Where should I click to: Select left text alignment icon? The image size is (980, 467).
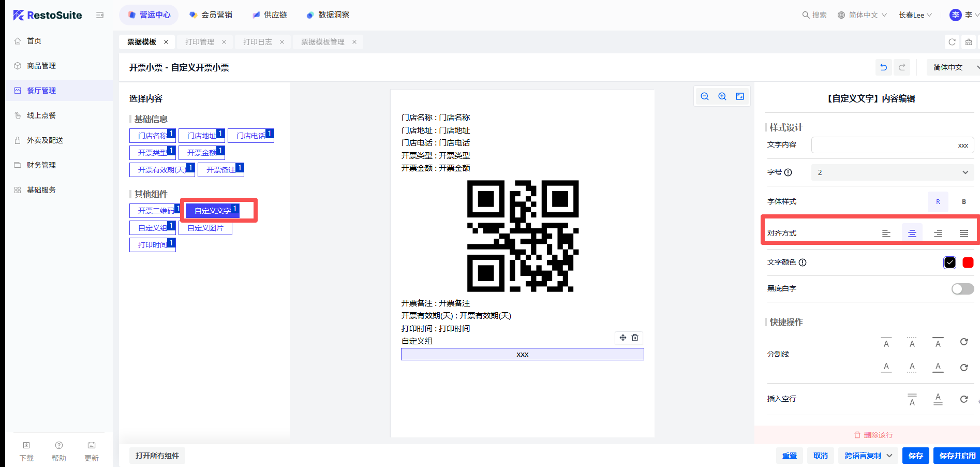point(886,233)
